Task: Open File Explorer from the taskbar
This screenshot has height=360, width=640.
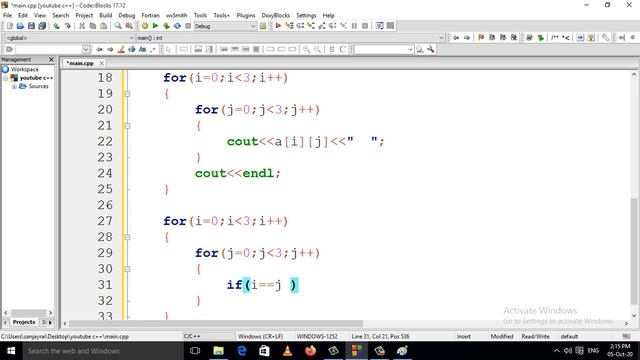Action: coord(219,351)
